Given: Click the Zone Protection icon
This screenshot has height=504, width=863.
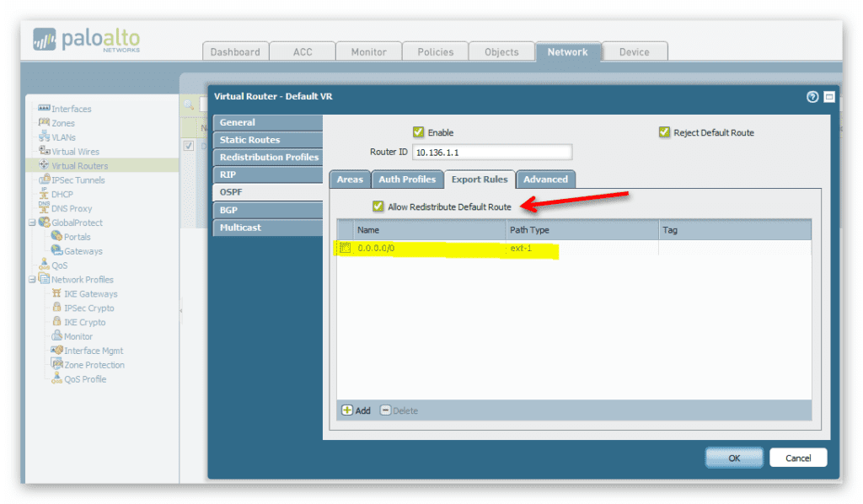Looking at the screenshot, I should pos(56,364).
